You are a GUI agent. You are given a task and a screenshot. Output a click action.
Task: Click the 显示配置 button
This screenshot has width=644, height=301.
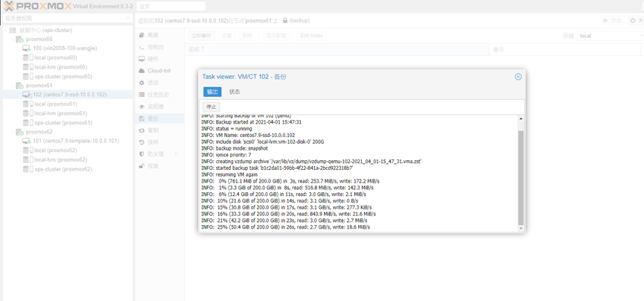275,36
